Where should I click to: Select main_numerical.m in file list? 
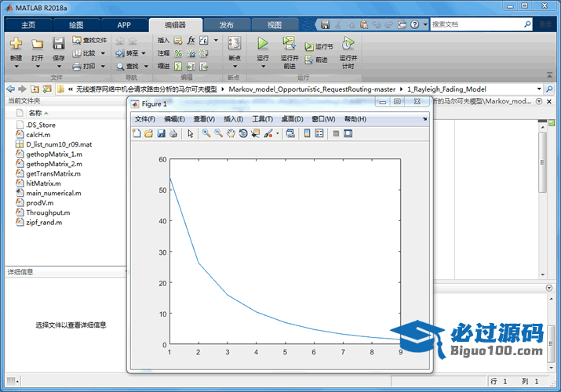coord(53,193)
